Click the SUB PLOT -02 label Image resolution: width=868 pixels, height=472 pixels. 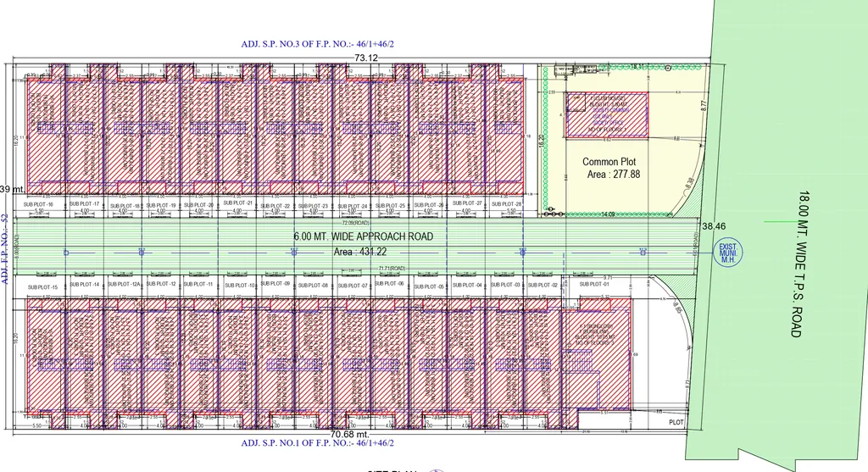tap(542, 285)
